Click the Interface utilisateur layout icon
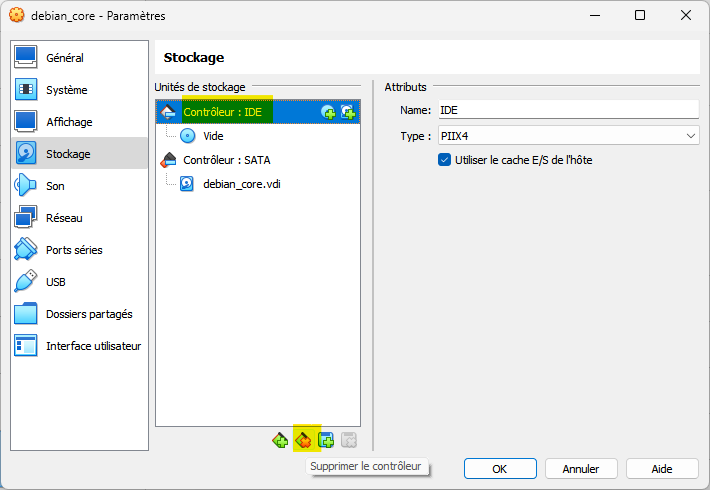This screenshot has height=490, width=710. (25, 346)
